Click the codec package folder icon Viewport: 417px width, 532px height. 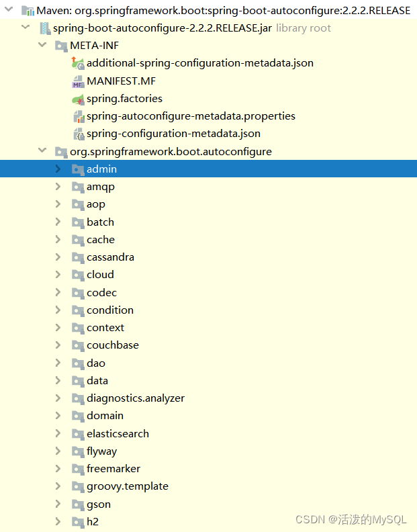point(78,293)
